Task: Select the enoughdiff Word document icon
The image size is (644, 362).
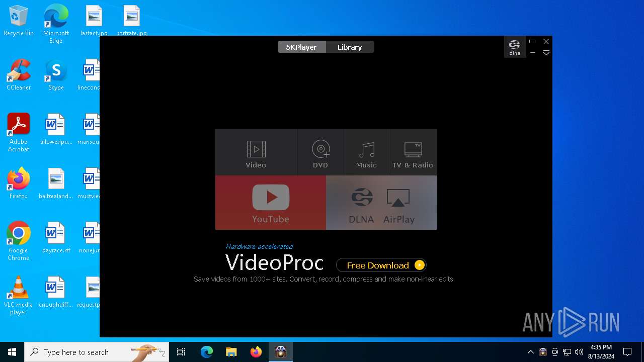Action: click(56, 293)
